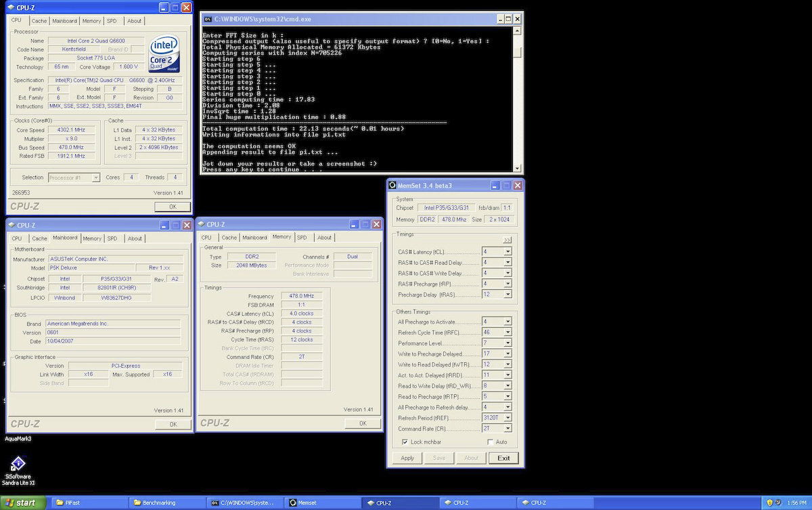The image size is (812, 510).
Task: Open the Write to Read Delayed (tWTR) dropdown
Action: (x=507, y=364)
